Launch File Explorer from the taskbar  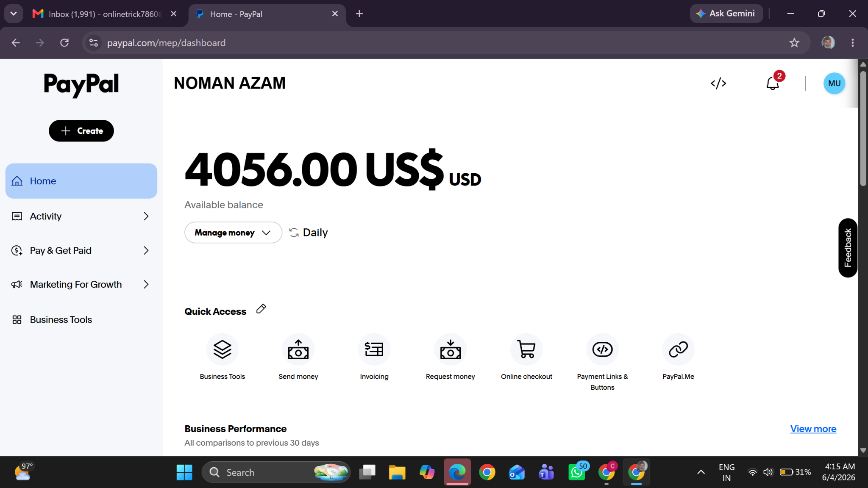pyautogui.click(x=397, y=472)
